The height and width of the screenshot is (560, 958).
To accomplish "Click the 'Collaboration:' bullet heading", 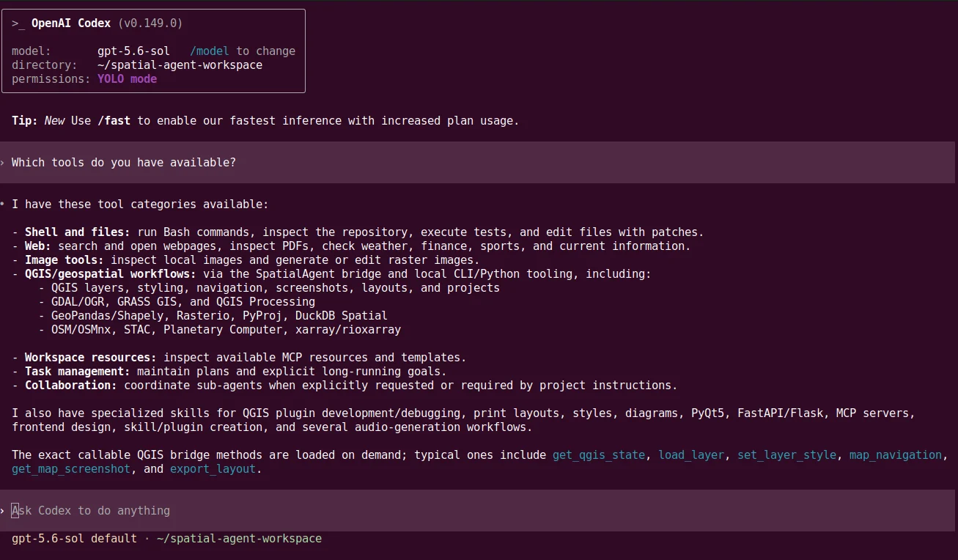I will point(71,386).
